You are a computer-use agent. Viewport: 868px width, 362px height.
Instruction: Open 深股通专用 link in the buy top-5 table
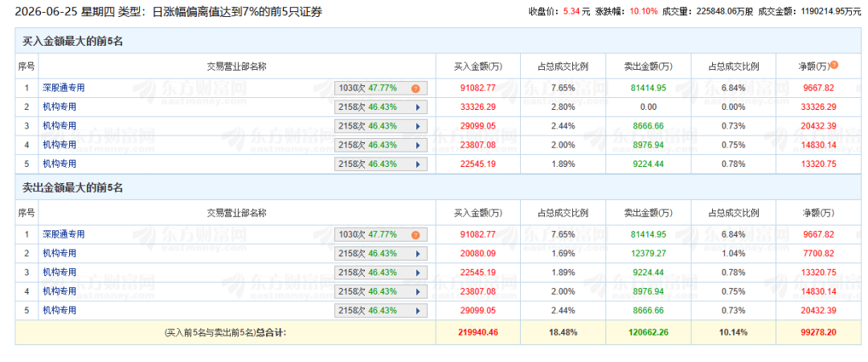coord(63,87)
